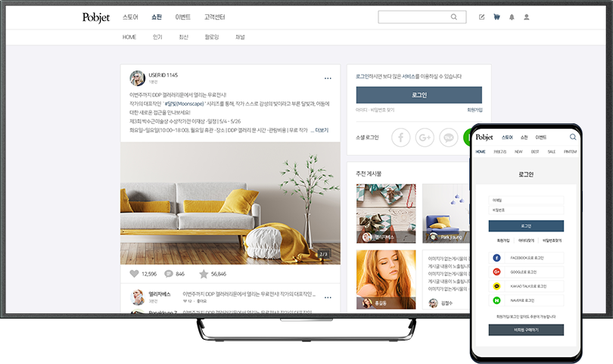The image size is (613, 364).
Task: Open the 회원가입 link on the phone login form
Action: tap(503, 241)
